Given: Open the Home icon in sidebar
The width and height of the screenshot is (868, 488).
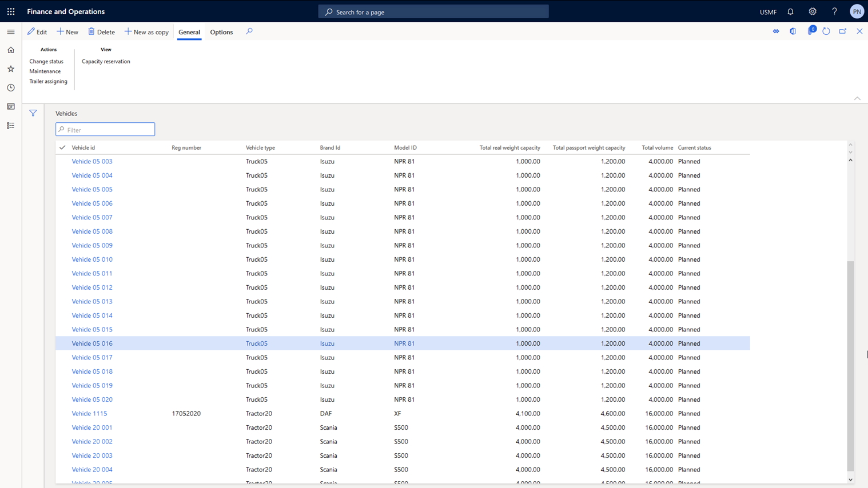Looking at the screenshot, I should pyautogui.click(x=11, y=50).
